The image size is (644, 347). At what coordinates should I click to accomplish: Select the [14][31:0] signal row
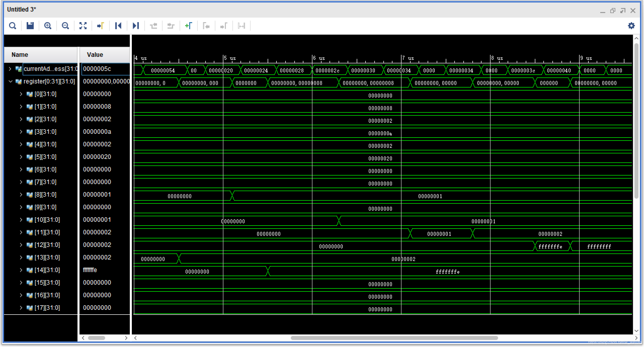coord(47,270)
